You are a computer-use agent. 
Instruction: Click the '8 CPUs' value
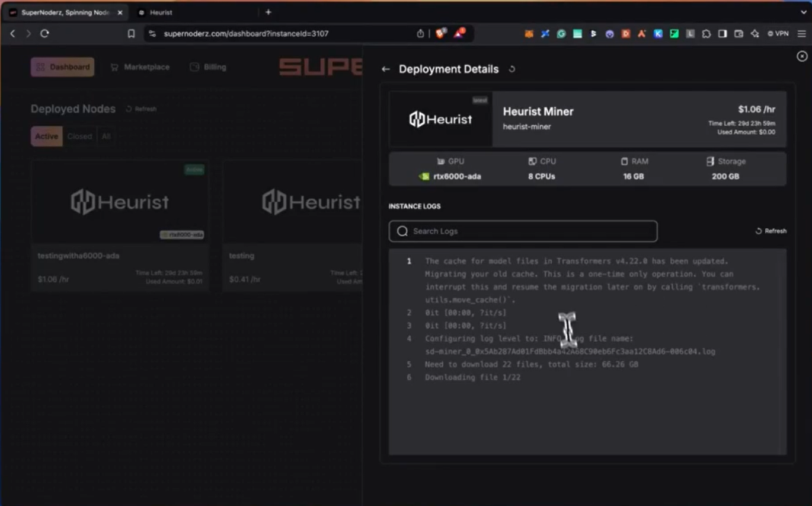(x=541, y=176)
